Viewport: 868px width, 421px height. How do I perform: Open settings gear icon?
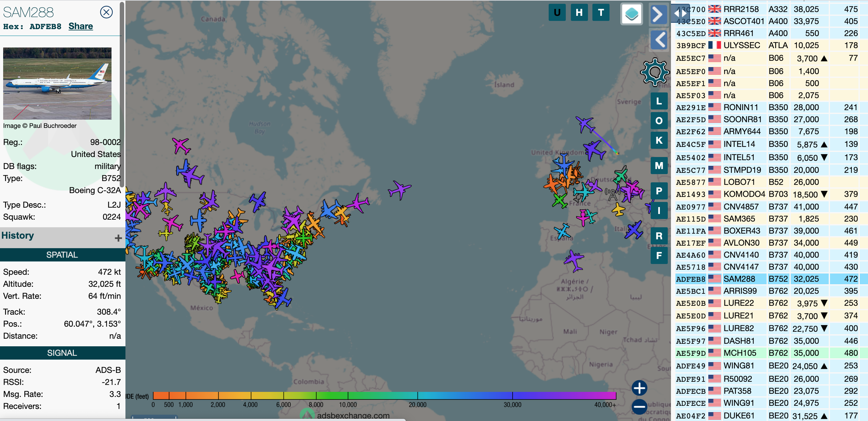[654, 72]
